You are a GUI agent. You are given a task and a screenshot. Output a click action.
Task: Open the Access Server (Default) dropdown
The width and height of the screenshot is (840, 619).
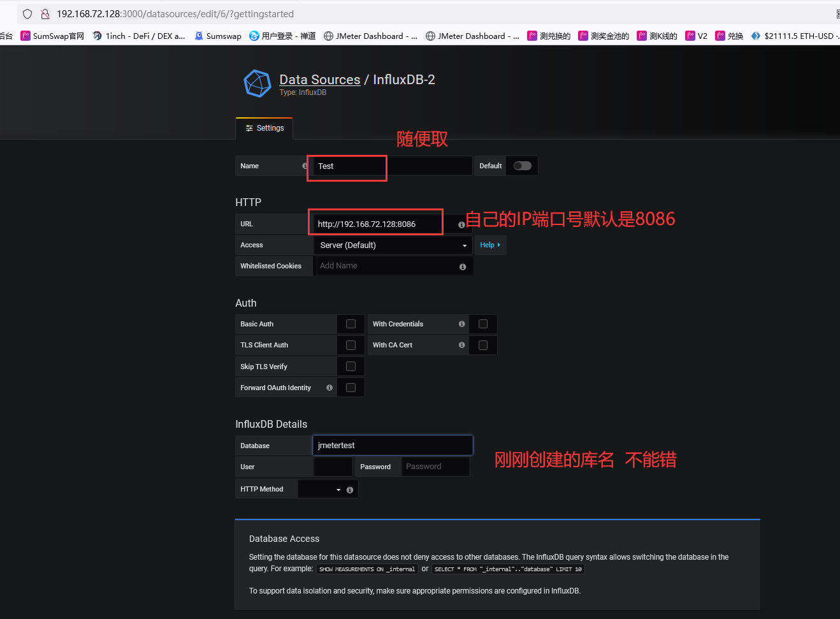tap(393, 245)
